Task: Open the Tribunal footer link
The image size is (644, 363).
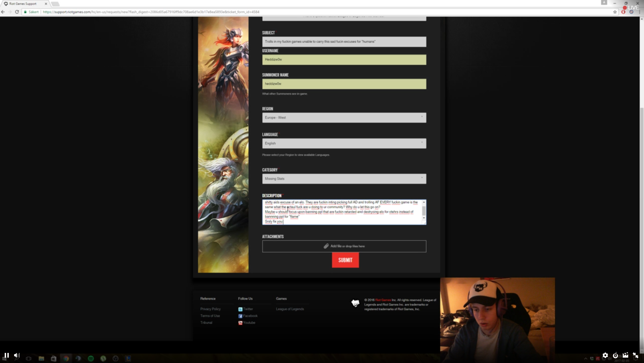Action: pos(206,323)
